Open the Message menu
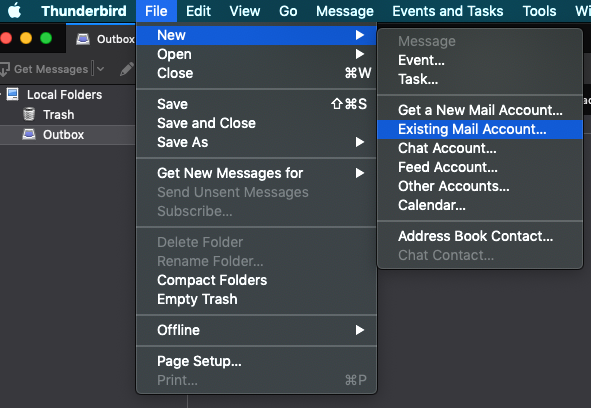The height and width of the screenshot is (408, 591). pyautogui.click(x=344, y=11)
